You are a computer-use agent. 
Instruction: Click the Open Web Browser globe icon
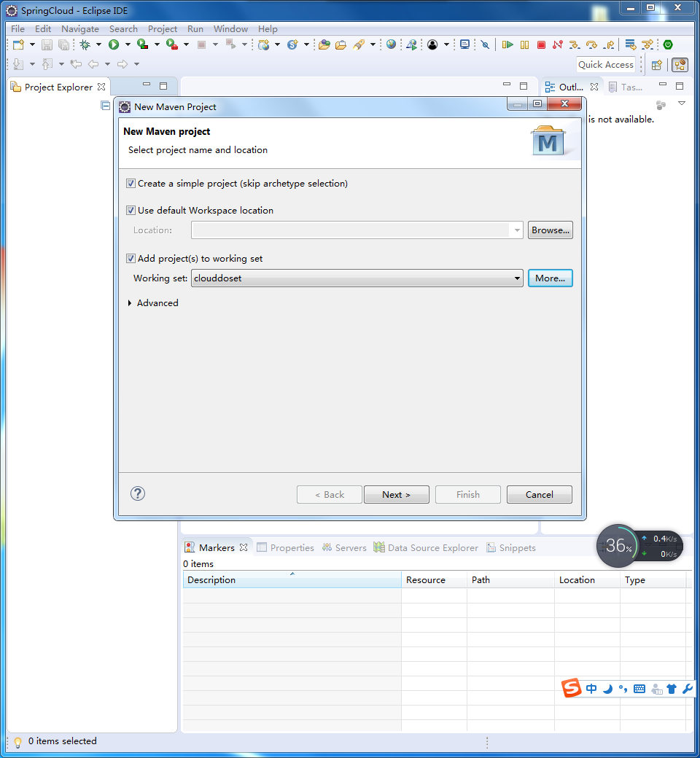[x=391, y=44]
